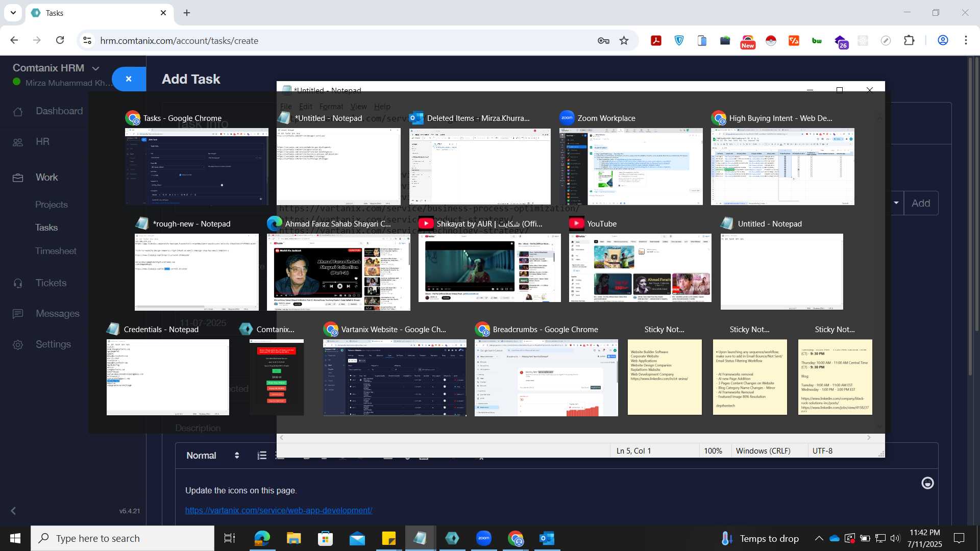Switch to YouTube home window thumbnail

click(640, 268)
